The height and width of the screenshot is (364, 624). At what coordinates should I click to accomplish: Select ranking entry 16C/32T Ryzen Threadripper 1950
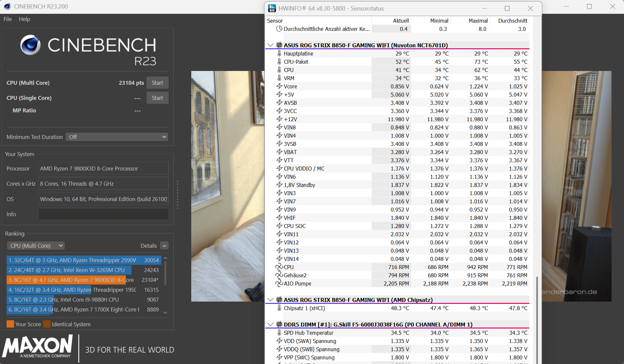pos(84,290)
